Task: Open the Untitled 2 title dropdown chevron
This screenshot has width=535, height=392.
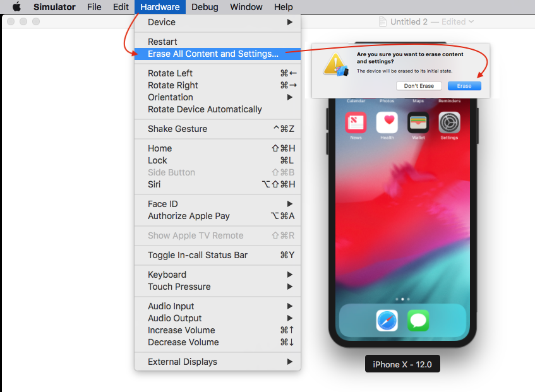Action: click(471, 21)
